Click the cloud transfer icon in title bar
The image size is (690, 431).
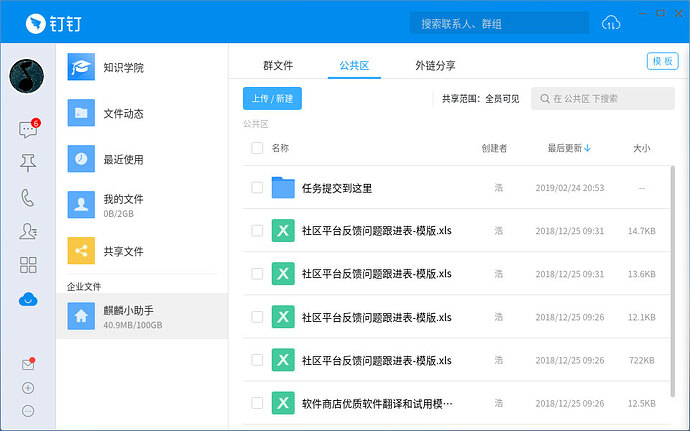tap(610, 23)
